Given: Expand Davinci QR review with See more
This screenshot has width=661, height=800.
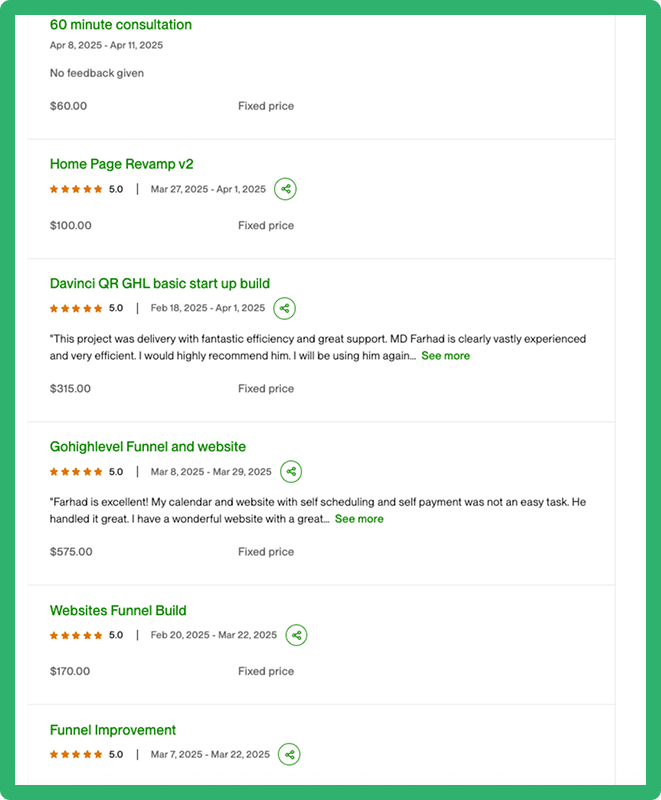Looking at the screenshot, I should point(445,356).
